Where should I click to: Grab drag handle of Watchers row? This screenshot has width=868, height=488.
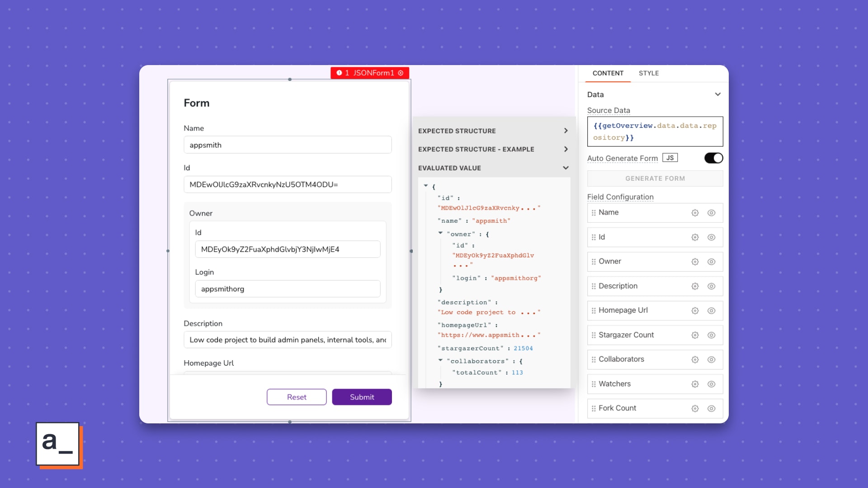pyautogui.click(x=594, y=384)
